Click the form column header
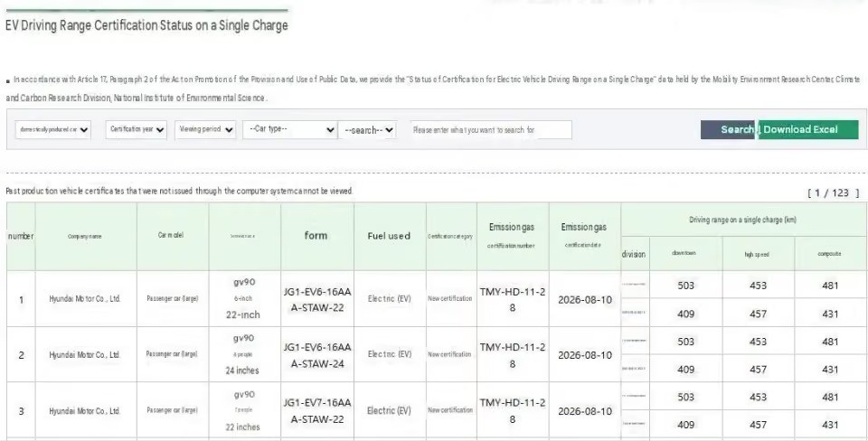The width and height of the screenshot is (868, 441). [x=316, y=236]
